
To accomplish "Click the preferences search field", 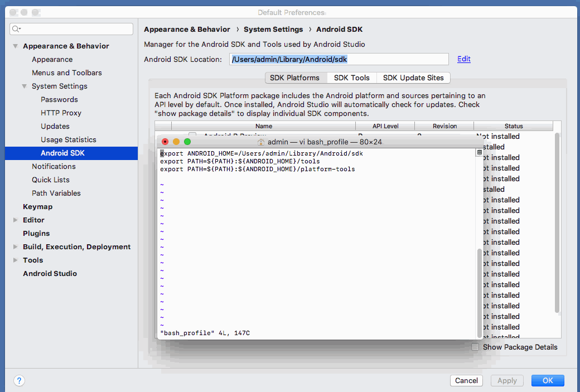I will [x=71, y=29].
